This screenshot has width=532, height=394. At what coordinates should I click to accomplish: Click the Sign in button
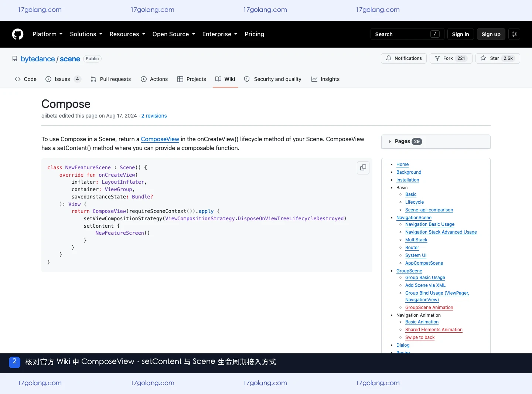click(x=460, y=34)
